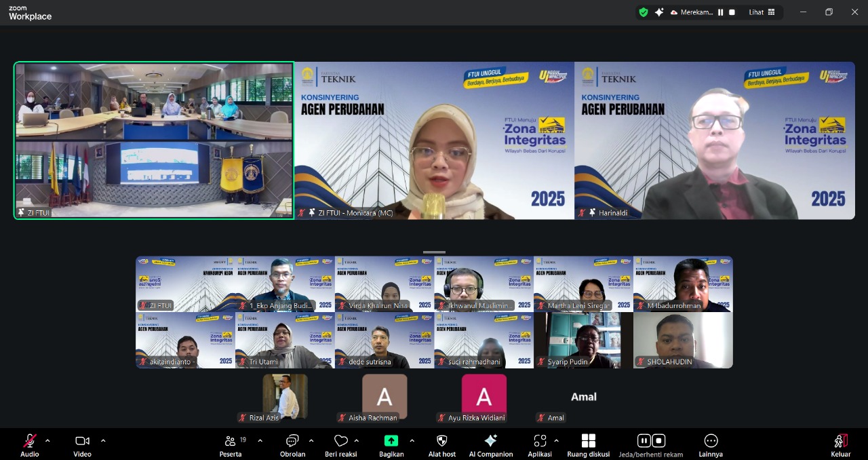Click the Zoom Workplace logo
Image resolution: width=868 pixels, height=460 pixels.
point(30,13)
